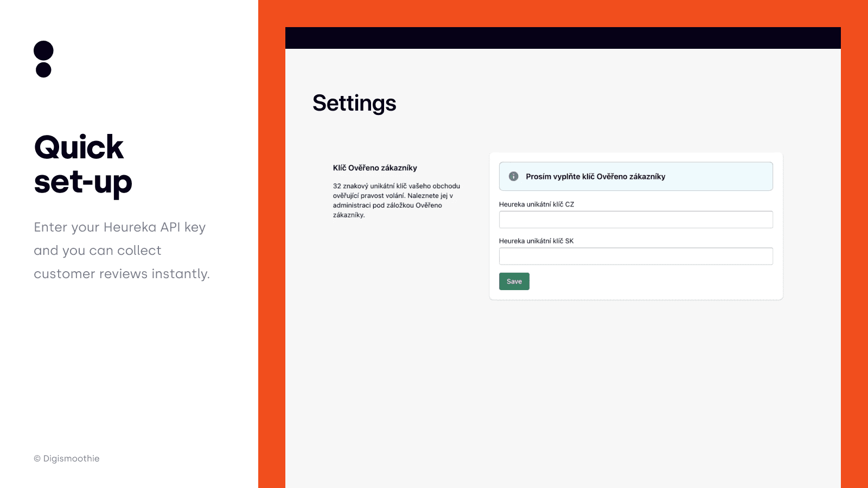Click the blue alert banner message text
This screenshot has width=868, height=488.
[x=597, y=176]
